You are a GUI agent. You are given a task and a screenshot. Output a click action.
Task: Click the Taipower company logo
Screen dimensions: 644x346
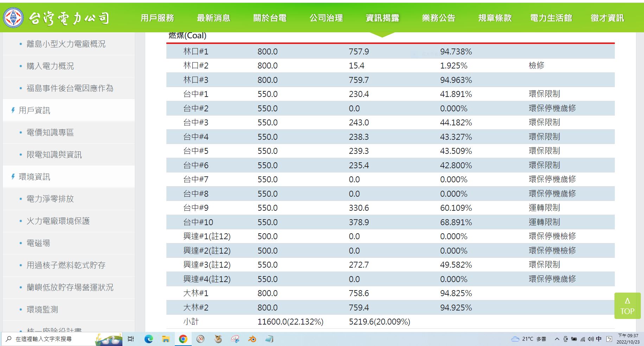tap(56, 18)
